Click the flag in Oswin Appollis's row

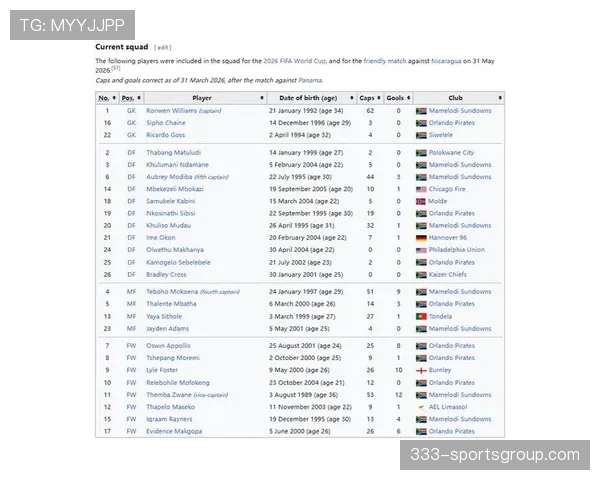[421, 346]
